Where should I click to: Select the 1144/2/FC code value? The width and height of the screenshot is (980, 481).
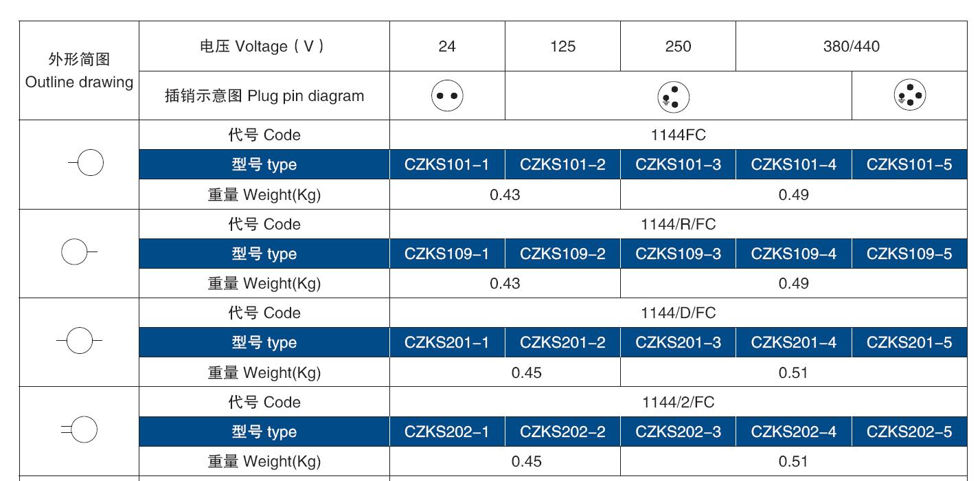coord(678,402)
